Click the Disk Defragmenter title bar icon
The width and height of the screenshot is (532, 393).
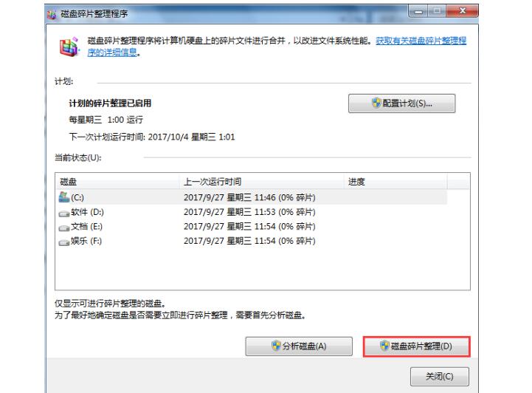click(52, 14)
